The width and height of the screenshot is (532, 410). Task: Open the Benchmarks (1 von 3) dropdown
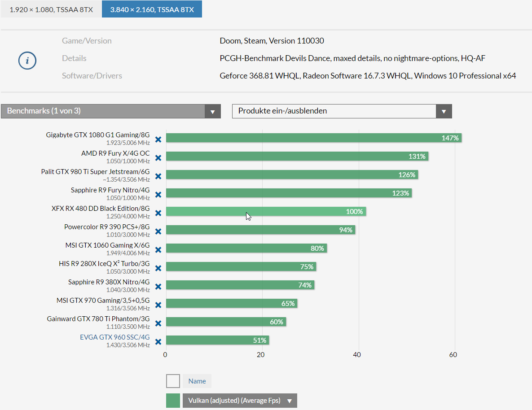111,111
